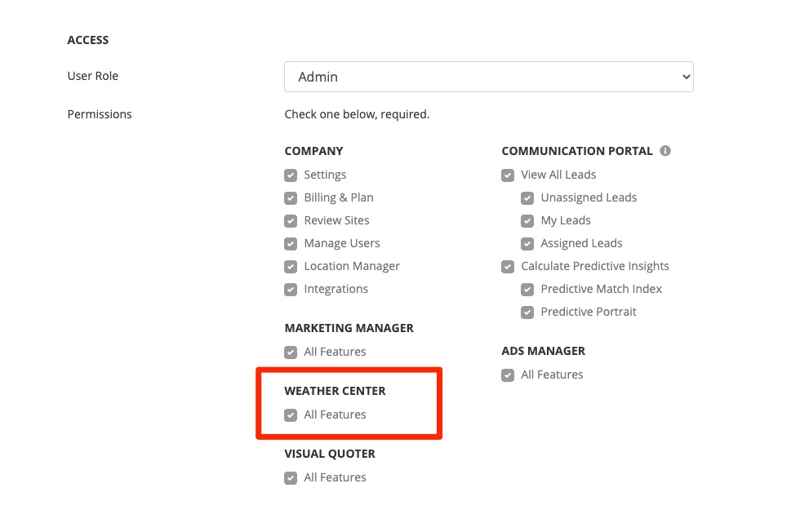This screenshot has height=532, width=800.
Task: Toggle Assigned Leads checkbox
Action: (527, 243)
